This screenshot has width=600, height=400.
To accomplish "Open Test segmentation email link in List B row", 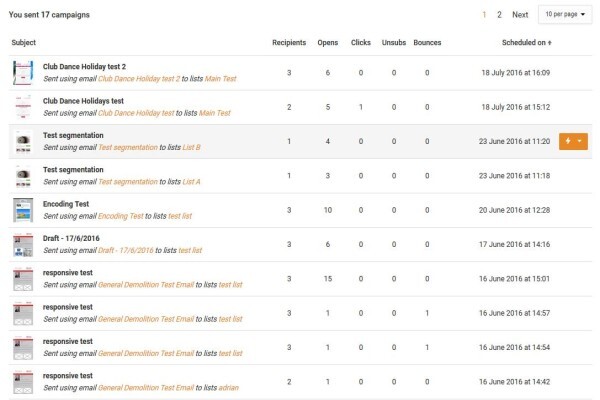I will (128, 147).
